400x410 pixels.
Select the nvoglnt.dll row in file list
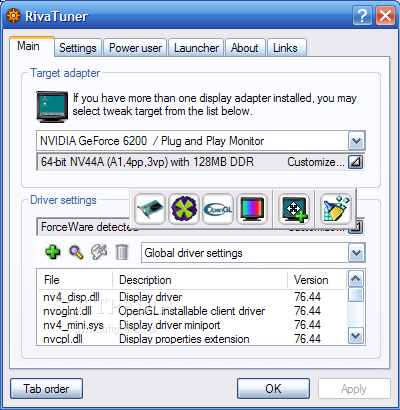pos(192,311)
